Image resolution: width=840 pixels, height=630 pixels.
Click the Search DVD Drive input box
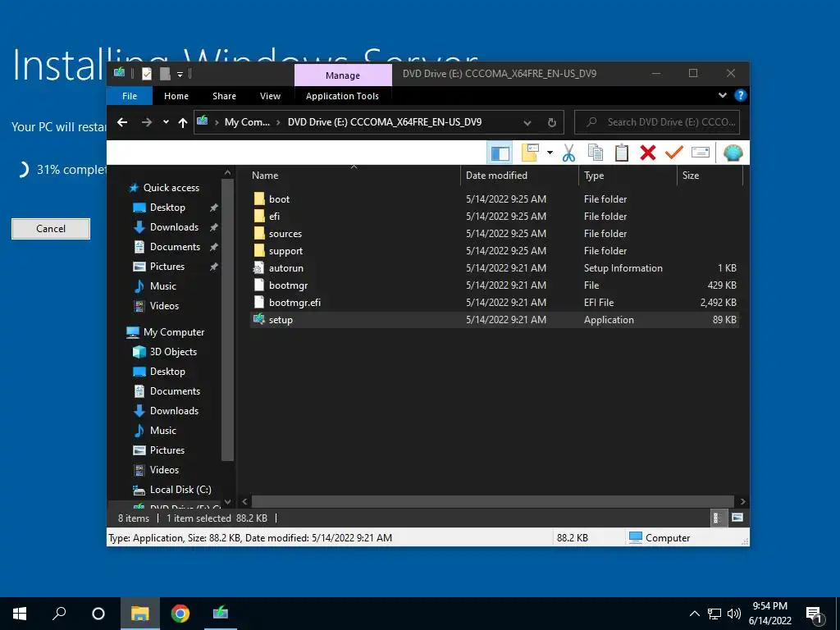[x=657, y=122]
